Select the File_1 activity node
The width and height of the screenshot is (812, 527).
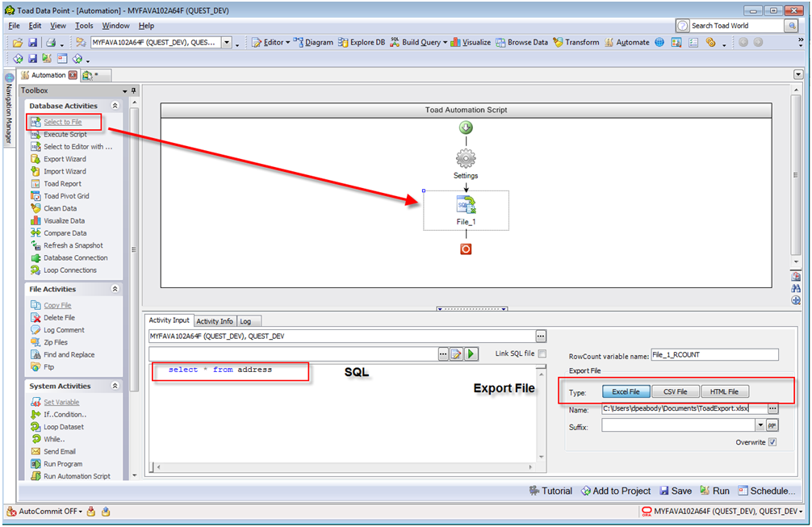[466, 210]
